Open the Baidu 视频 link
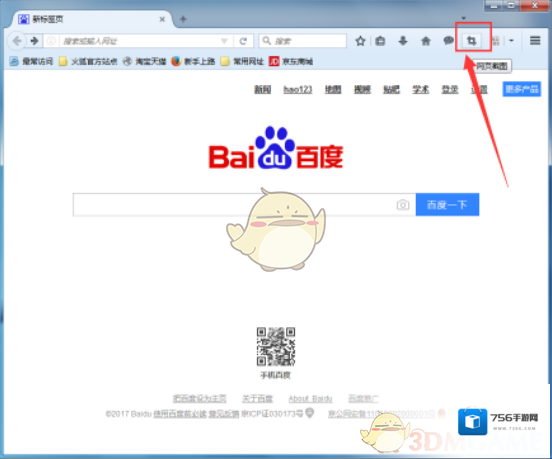 [x=362, y=89]
